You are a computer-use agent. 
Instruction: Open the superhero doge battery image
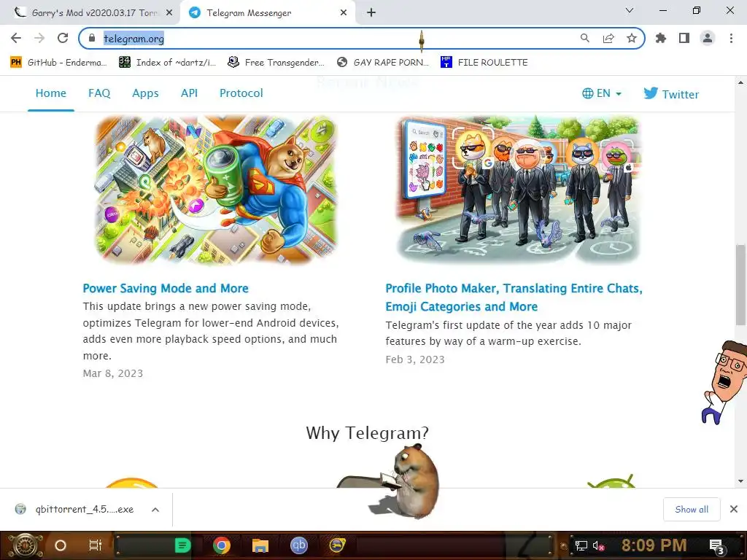click(217, 190)
